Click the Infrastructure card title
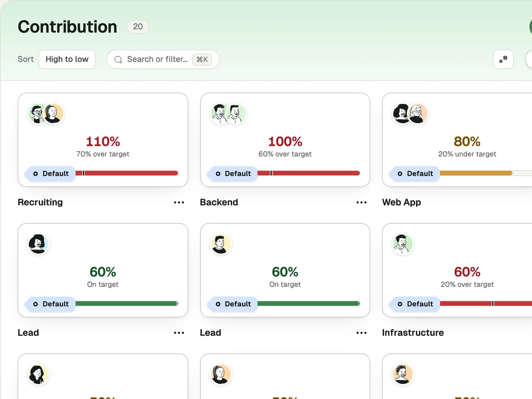Image resolution: width=532 pixels, height=399 pixels. 413,332
